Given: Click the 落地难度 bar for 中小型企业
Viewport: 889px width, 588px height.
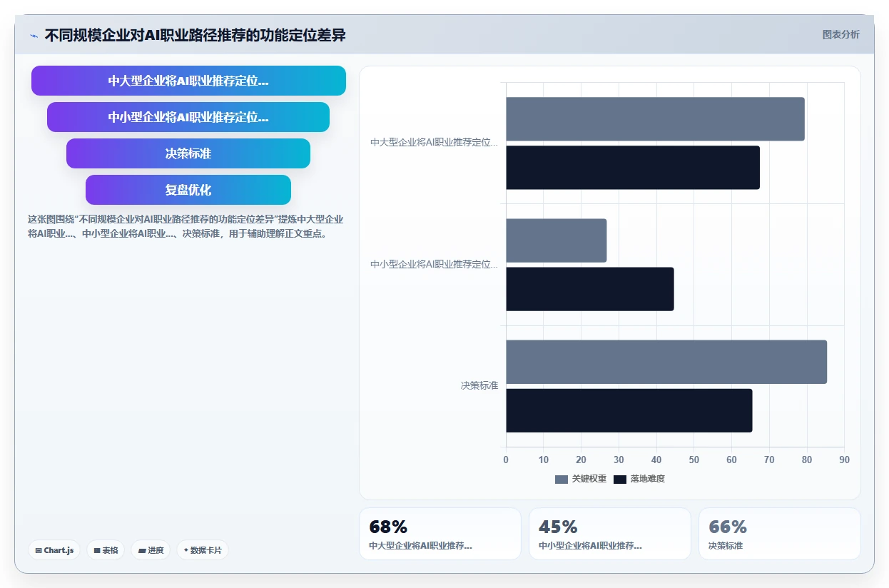Looking at the screenshot, I should point(590,289).
